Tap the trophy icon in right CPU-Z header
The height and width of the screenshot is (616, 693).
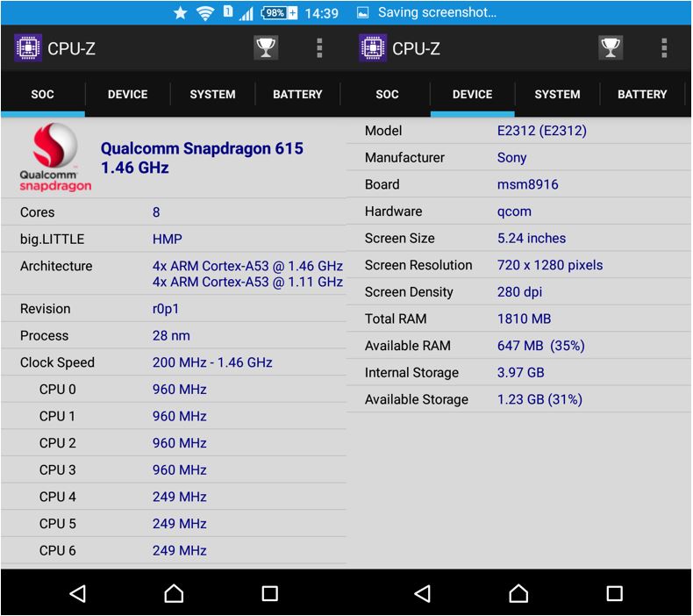611,47
